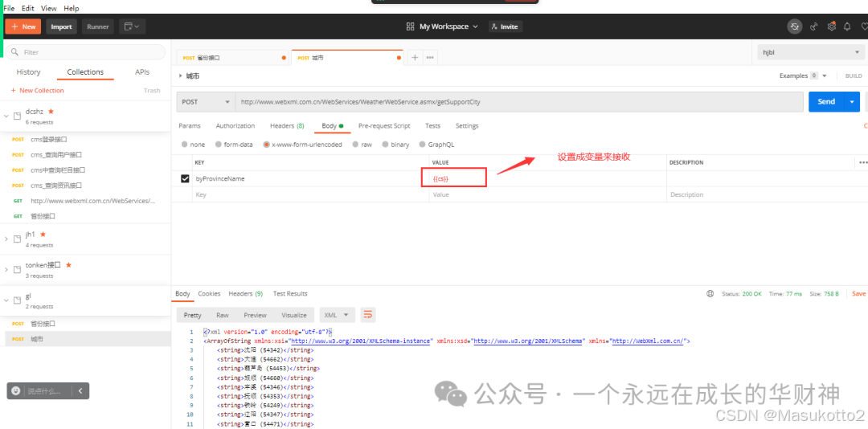Image resolution: width=868 pixels, height=429 pixels.
Task: Uncheck the byProvinceName parameter checkbox
Action: click(x=186, y=179)
